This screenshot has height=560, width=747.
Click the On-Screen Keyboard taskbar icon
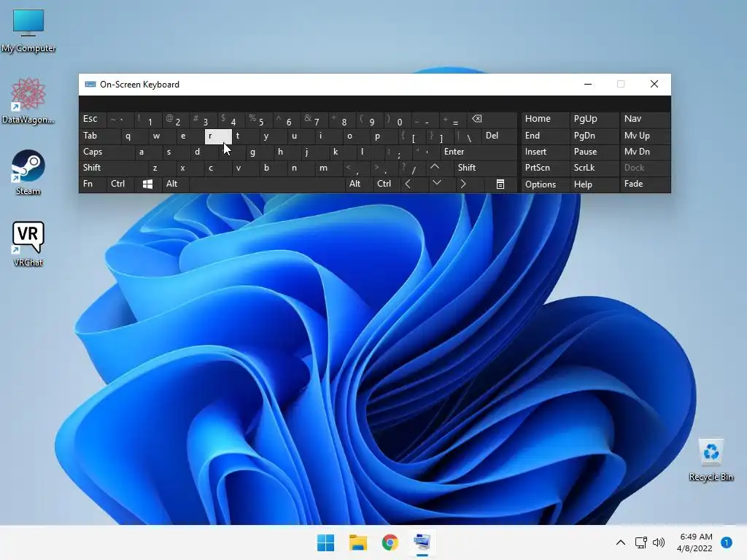(422, 542)
